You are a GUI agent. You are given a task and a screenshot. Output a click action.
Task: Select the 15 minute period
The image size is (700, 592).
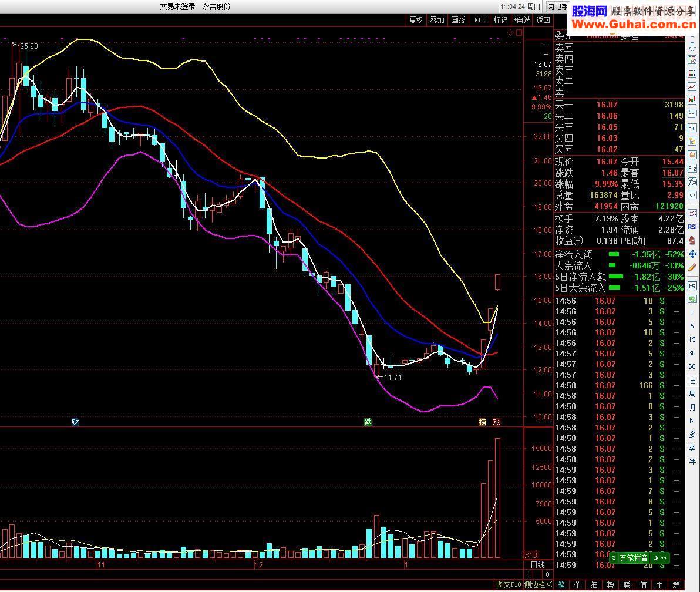pos(692,339)
